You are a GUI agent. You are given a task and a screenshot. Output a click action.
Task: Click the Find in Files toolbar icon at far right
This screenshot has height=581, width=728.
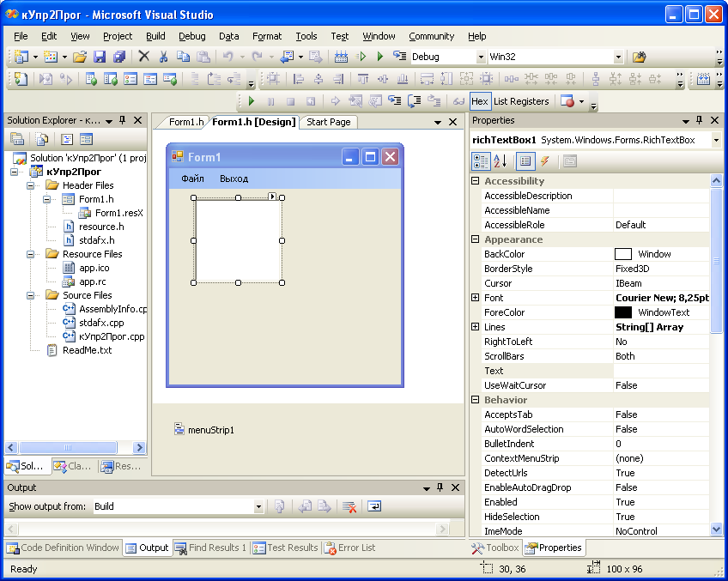click(x=640, y=57)
